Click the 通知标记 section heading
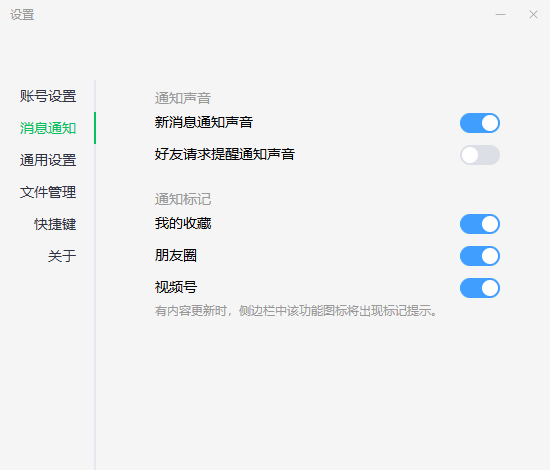Screen dimensions: 550x470 coord(183,199)
